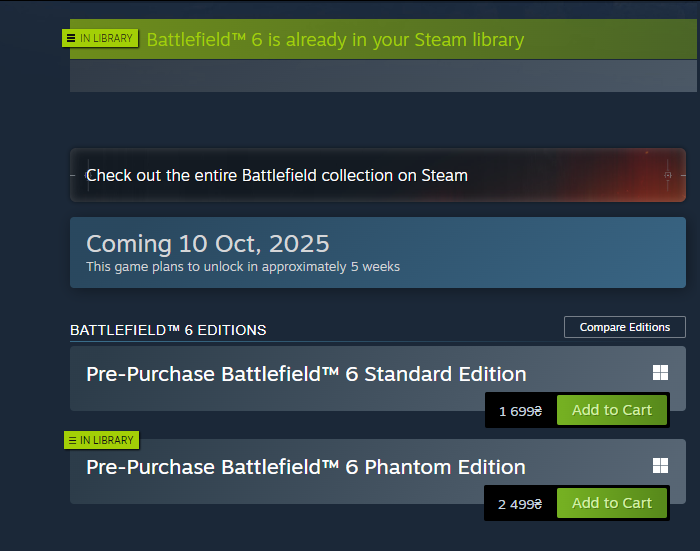Add Standard Edition to cart
This screenshot has width=700, height=551.
click(612, 410)
